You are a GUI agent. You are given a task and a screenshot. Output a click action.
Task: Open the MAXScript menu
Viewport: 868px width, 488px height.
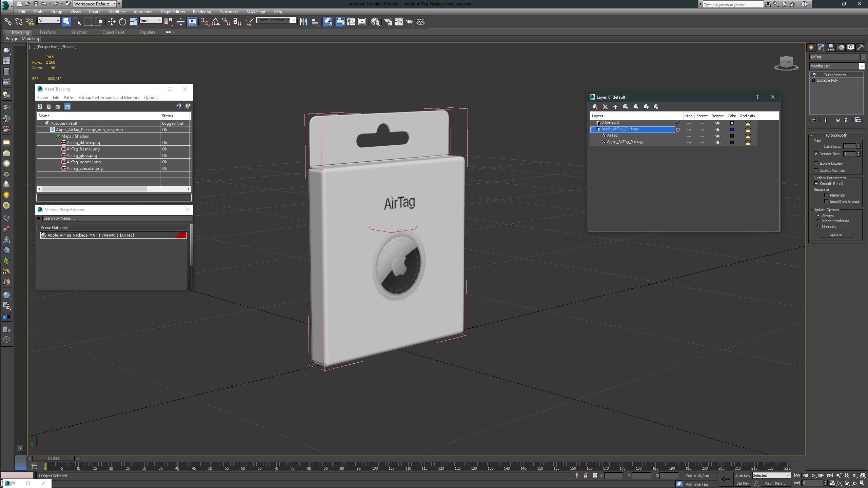pyautogui.click(x=256, y=12)
